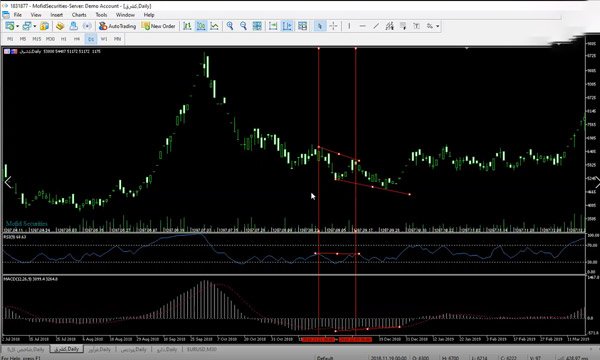Click the chart shift triangle marker atop chart
Viewport: 600px width, 360px height.
467,49
